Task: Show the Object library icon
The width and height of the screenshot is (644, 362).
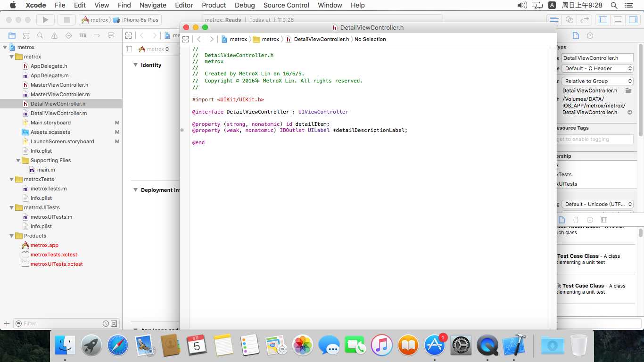Action: 590,220
